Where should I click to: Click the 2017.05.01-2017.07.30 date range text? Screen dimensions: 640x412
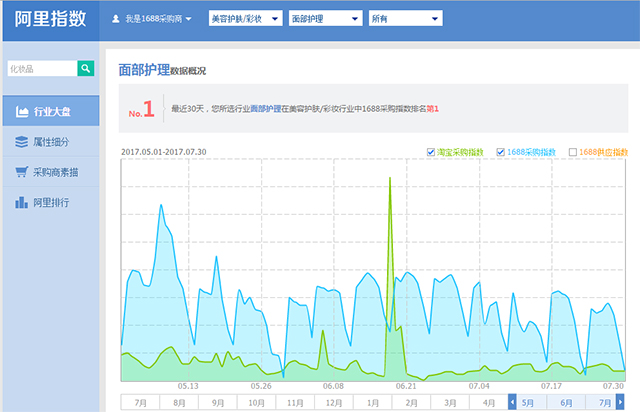[x=164, y=152]
